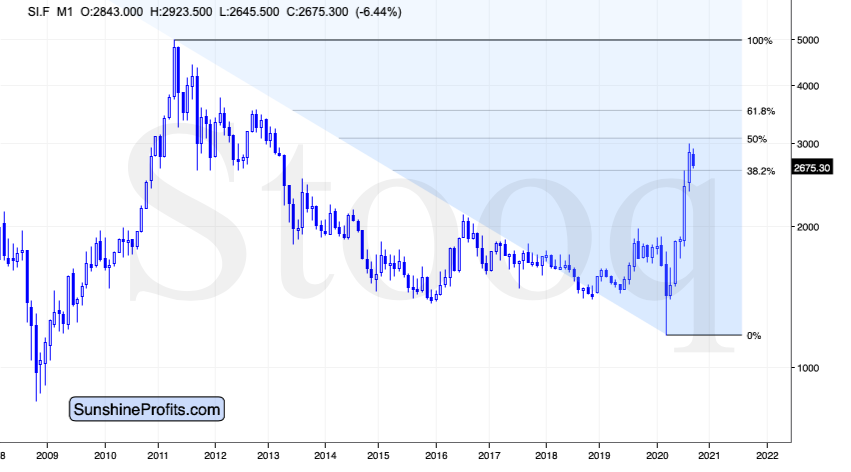Click the O:2843.000 open value

tap(112, 12)
